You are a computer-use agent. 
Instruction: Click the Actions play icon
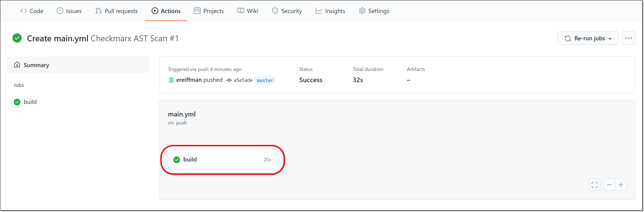(155, 11)
